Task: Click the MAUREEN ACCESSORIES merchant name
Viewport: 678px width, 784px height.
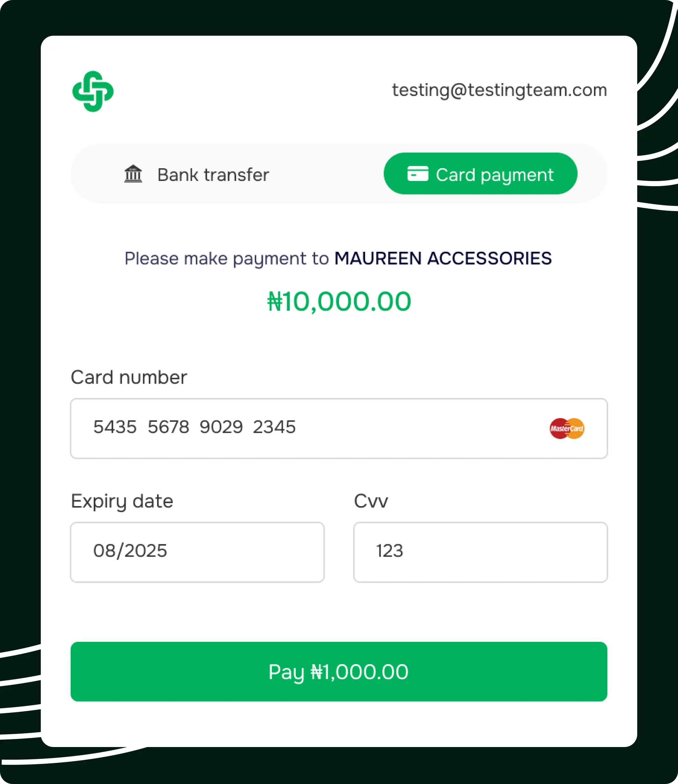Action: [443, 259]
